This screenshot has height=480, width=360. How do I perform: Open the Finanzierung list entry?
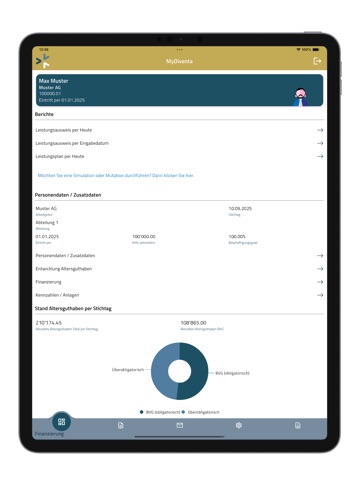pos(179,282)
